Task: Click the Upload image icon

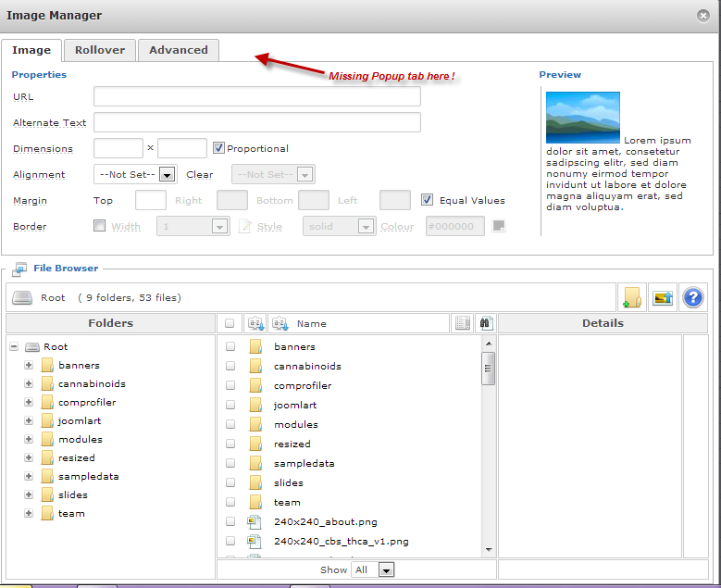Action: pos(662,297)
